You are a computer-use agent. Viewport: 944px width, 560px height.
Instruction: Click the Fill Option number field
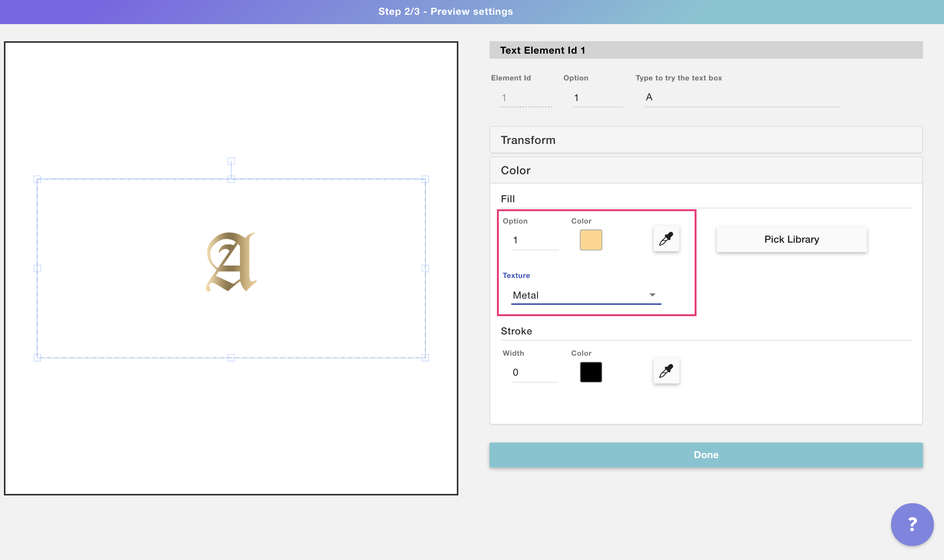tap(534, 240)
